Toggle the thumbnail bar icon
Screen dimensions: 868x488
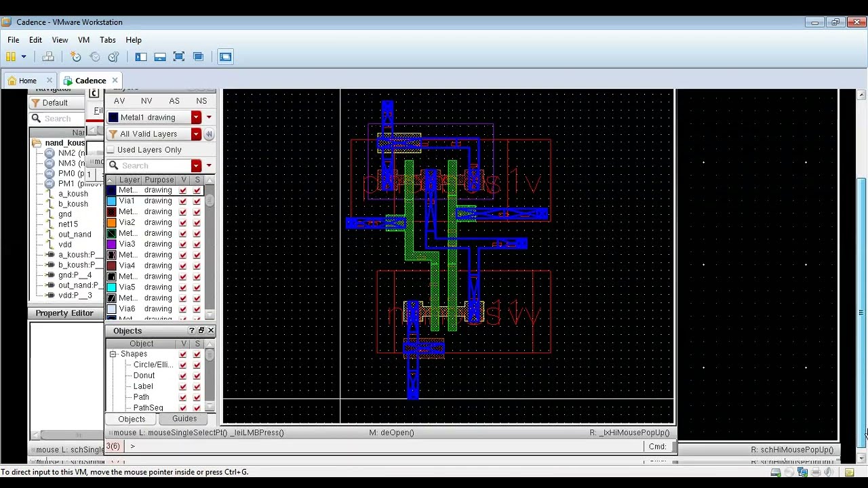[160, 57]
